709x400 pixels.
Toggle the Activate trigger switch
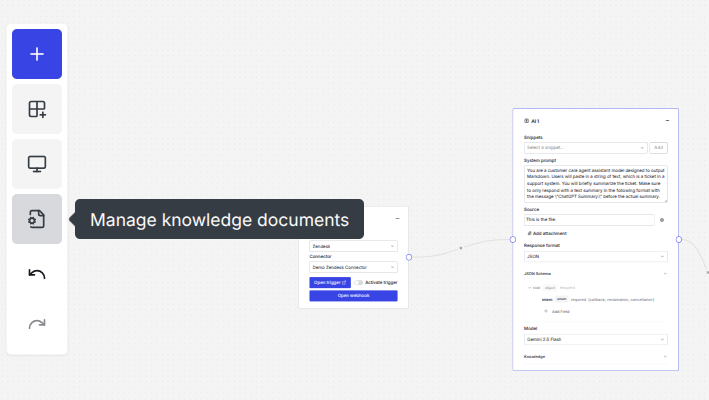pos(359,282)
